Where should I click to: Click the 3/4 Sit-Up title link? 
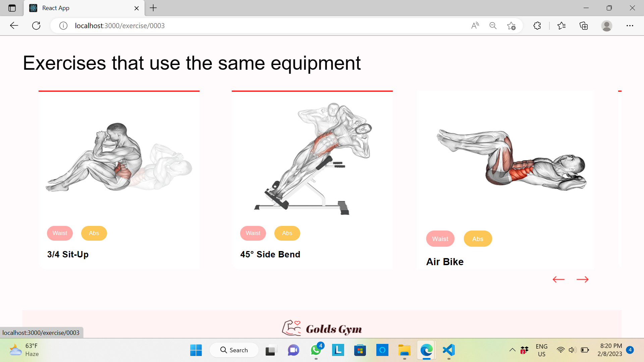point(68,254)
